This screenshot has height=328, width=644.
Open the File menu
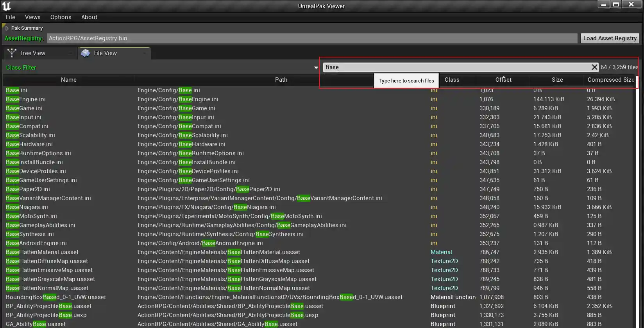11,17
